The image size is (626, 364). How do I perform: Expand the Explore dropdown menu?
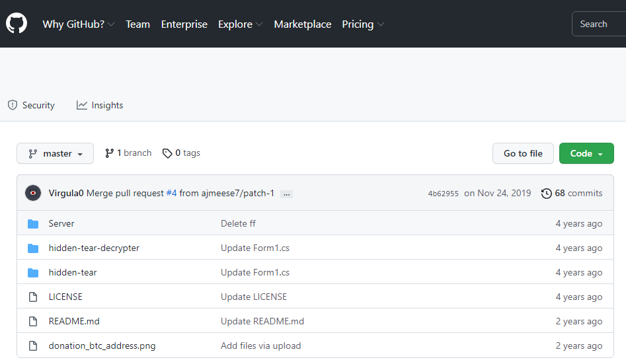tap(241, 24)
